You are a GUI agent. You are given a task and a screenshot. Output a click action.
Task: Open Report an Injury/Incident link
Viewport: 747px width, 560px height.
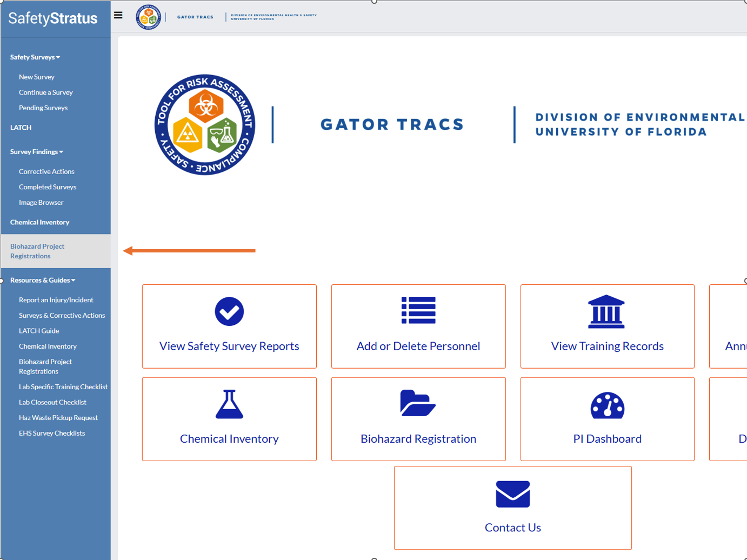56,300
